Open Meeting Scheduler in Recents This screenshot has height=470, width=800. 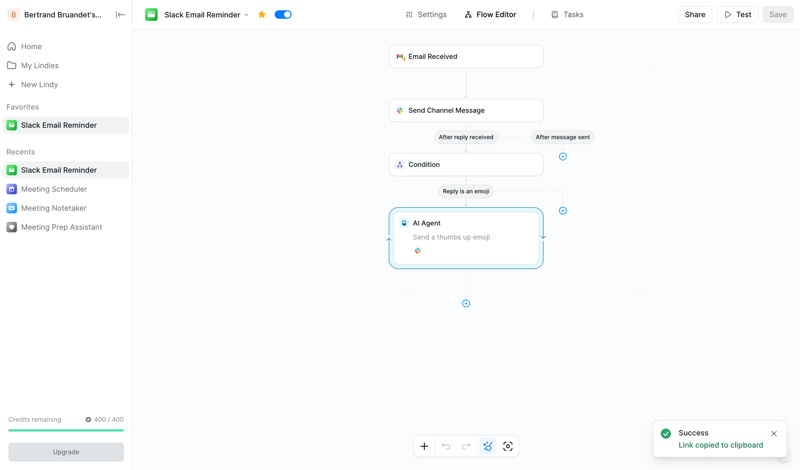[65, 189]
